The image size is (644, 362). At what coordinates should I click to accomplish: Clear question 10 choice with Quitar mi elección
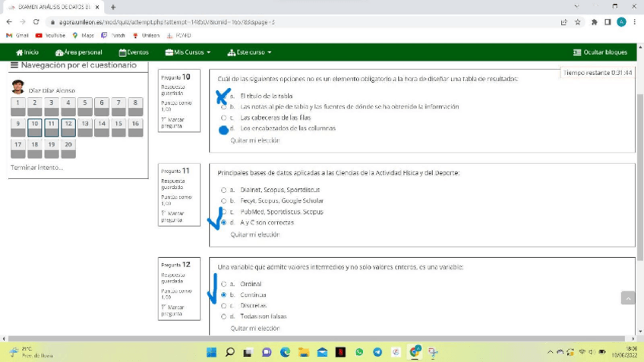[x=255, y=140]
